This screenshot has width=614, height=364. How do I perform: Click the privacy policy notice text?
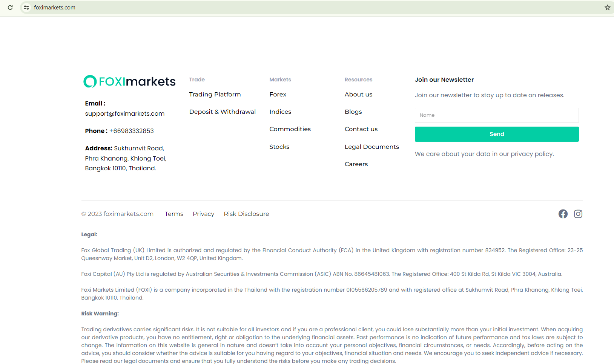(x=484, y=154)
